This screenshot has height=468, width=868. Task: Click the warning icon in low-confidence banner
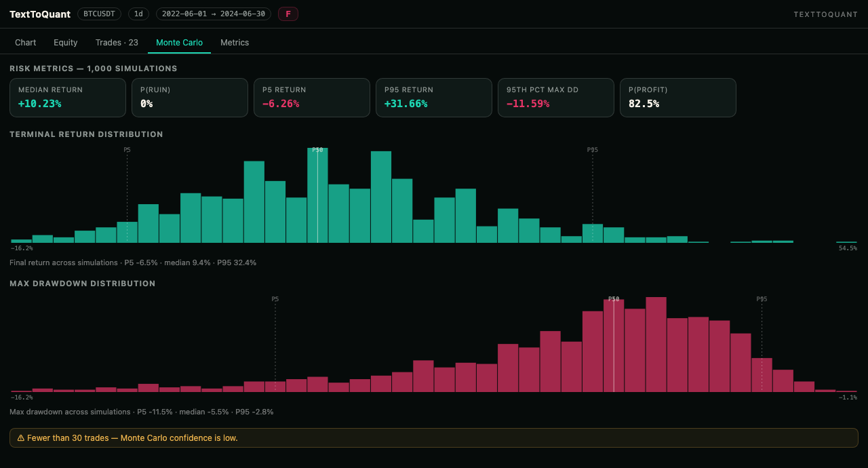coord(21,438)
